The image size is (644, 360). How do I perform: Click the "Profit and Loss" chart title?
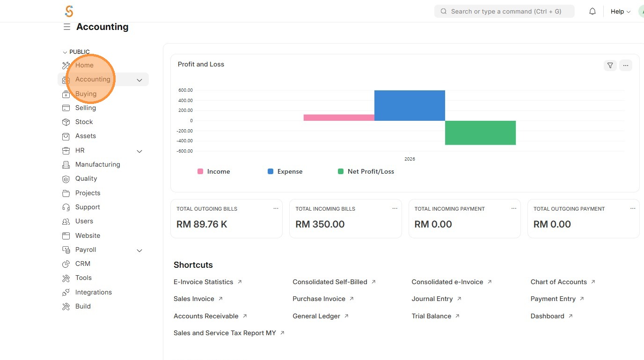[201, 64]
